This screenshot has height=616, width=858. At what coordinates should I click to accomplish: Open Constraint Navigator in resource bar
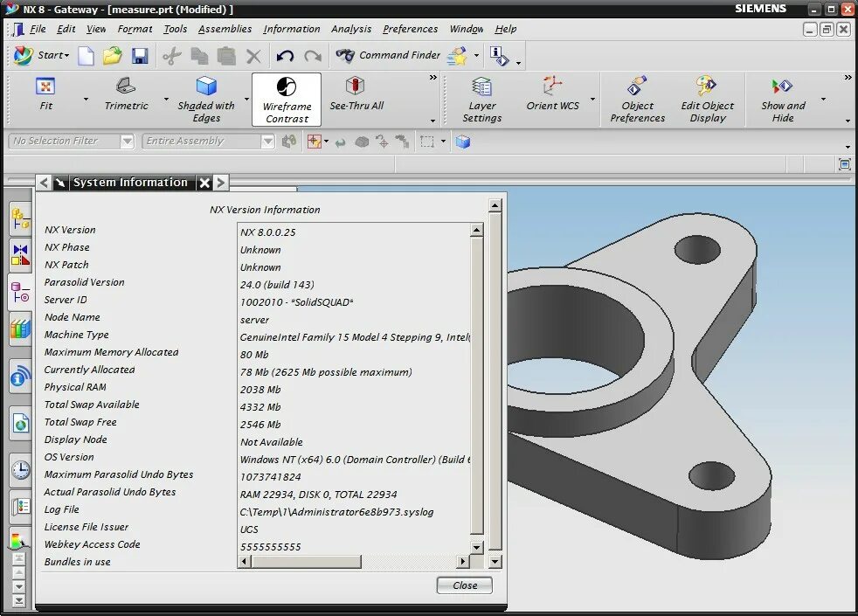[20, 255]
